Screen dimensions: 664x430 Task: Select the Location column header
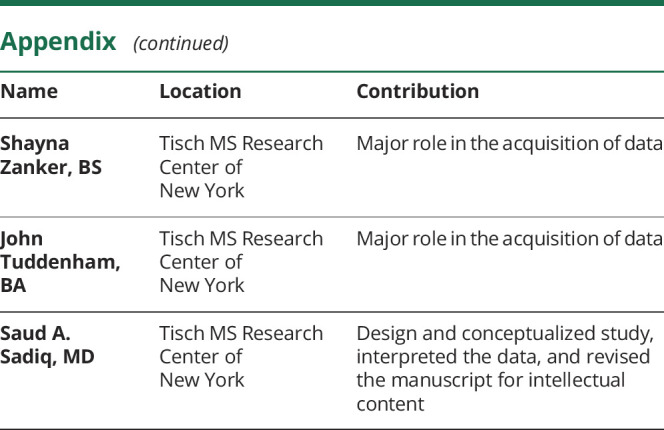(200, 92)
